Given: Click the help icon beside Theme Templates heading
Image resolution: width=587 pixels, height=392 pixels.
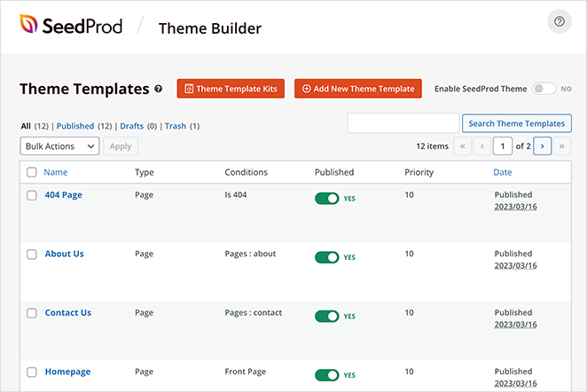Looking at the screenshot, I should tap(159, 90).
